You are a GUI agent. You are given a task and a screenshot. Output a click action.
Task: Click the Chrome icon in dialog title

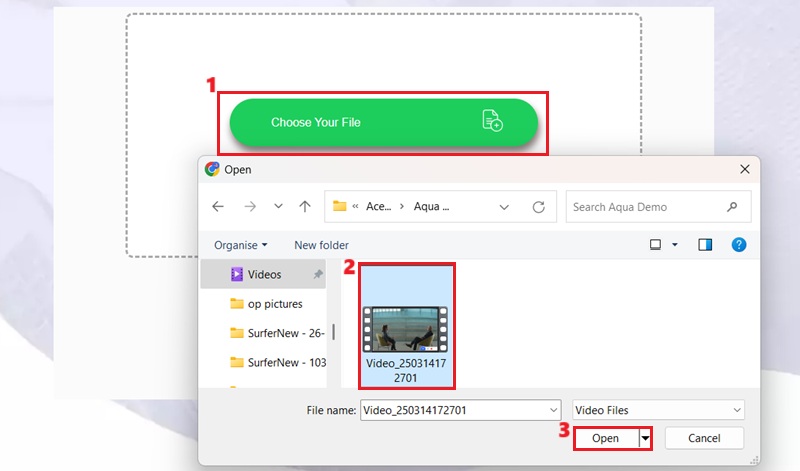coord(212,169)
